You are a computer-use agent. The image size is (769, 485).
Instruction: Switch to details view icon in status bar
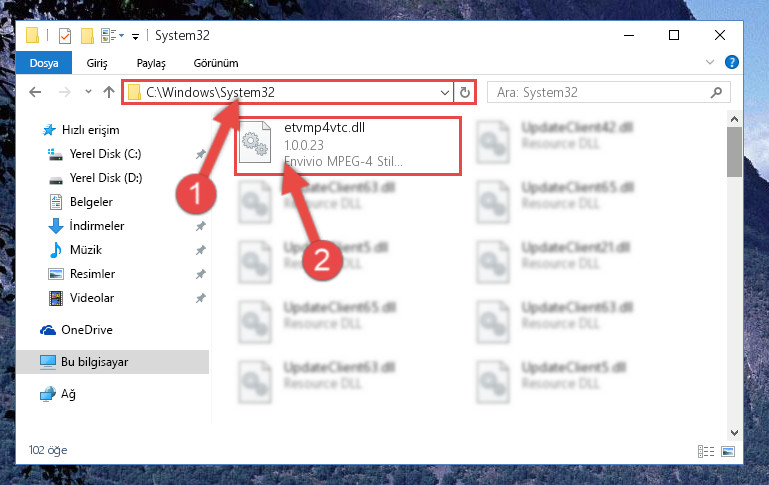706,451
